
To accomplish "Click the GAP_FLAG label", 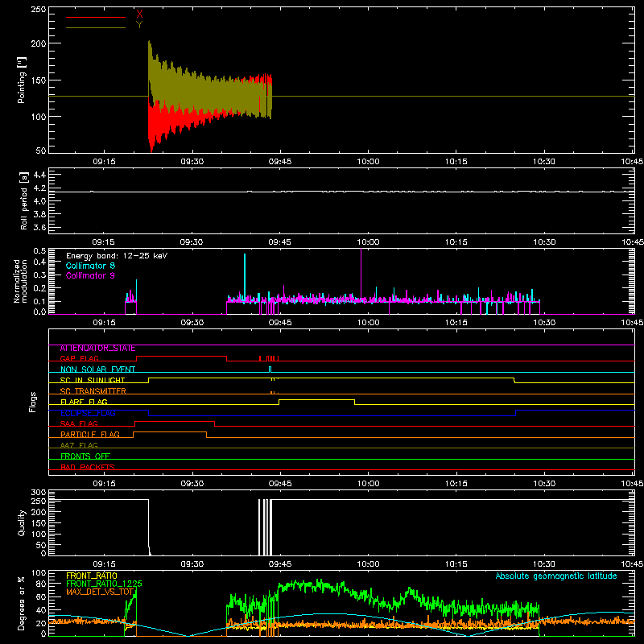I will pos(79,358).
